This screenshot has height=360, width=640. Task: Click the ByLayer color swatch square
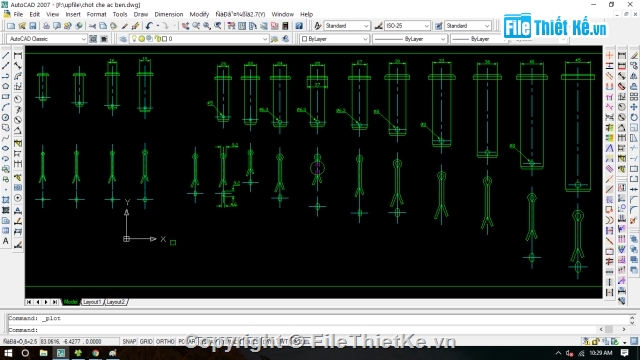click(x=304, y=39)
